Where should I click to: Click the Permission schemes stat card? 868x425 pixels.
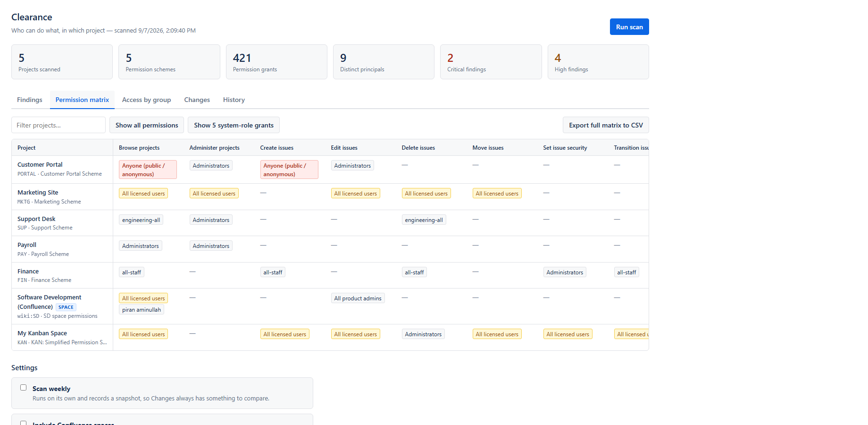[169, 62]
